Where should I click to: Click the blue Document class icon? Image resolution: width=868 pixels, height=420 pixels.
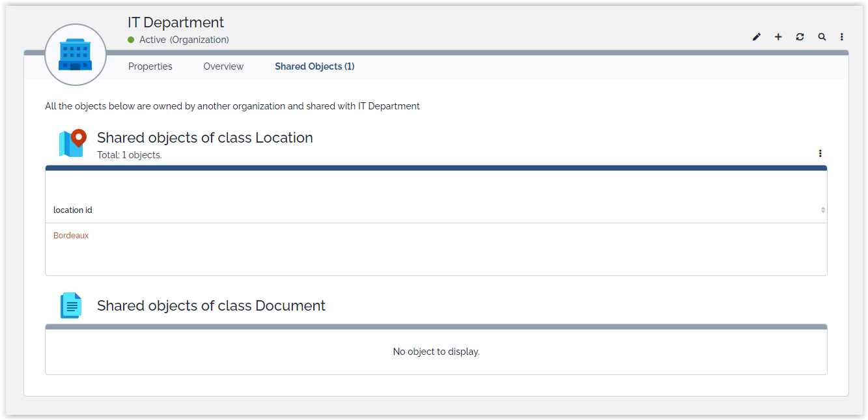tap(71, 305)
